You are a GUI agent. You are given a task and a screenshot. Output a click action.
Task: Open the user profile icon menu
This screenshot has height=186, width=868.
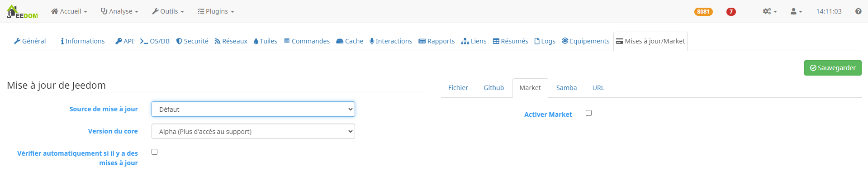pyautogui.click(x=796, y=11)
